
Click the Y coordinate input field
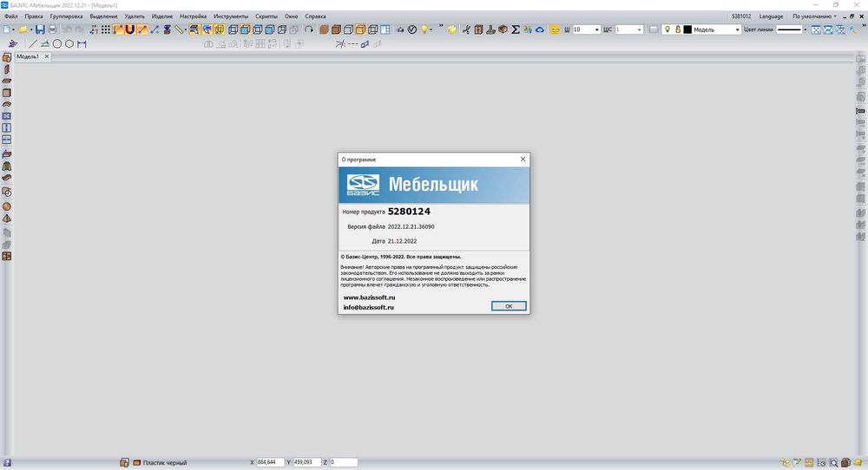(306, 462)
